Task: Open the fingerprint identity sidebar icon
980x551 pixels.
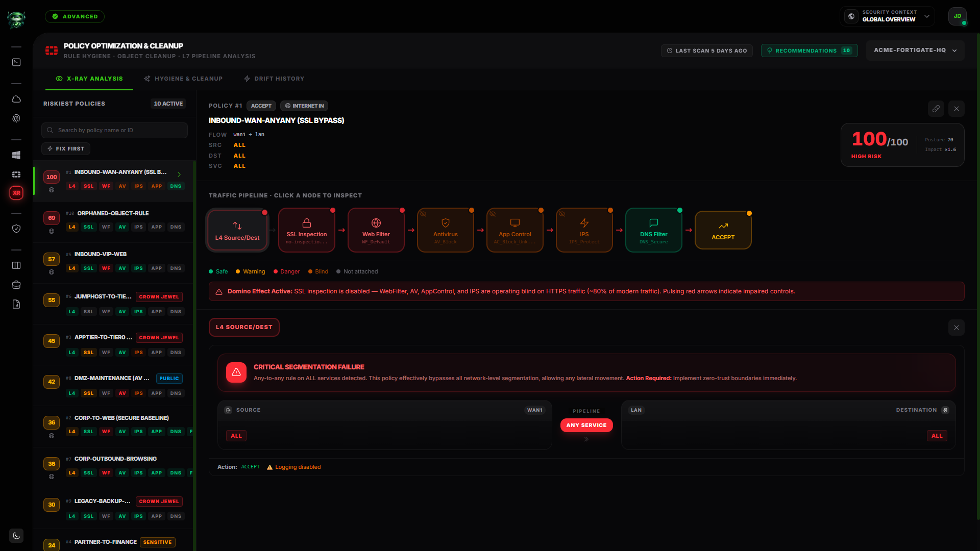Action: [16, 118]
